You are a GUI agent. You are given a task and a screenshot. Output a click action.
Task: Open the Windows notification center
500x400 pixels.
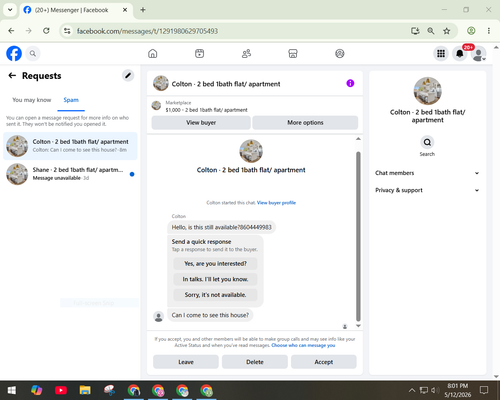(484, 390)
